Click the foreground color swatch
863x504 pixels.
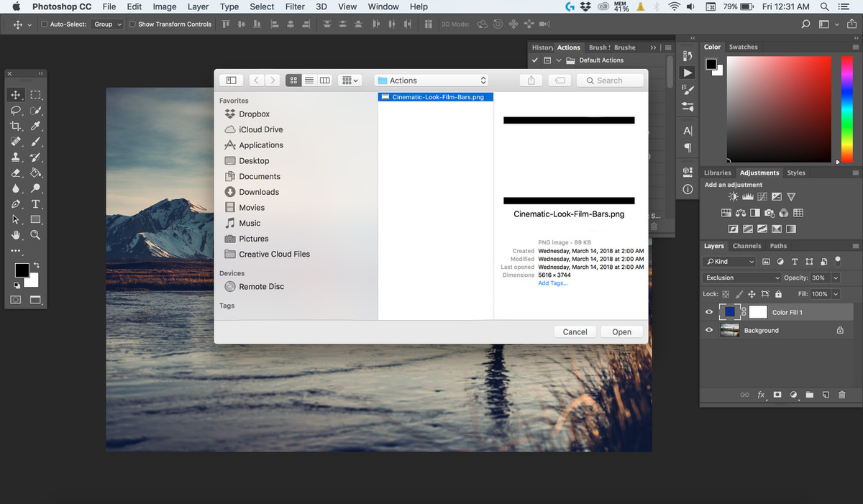(21, 271)
